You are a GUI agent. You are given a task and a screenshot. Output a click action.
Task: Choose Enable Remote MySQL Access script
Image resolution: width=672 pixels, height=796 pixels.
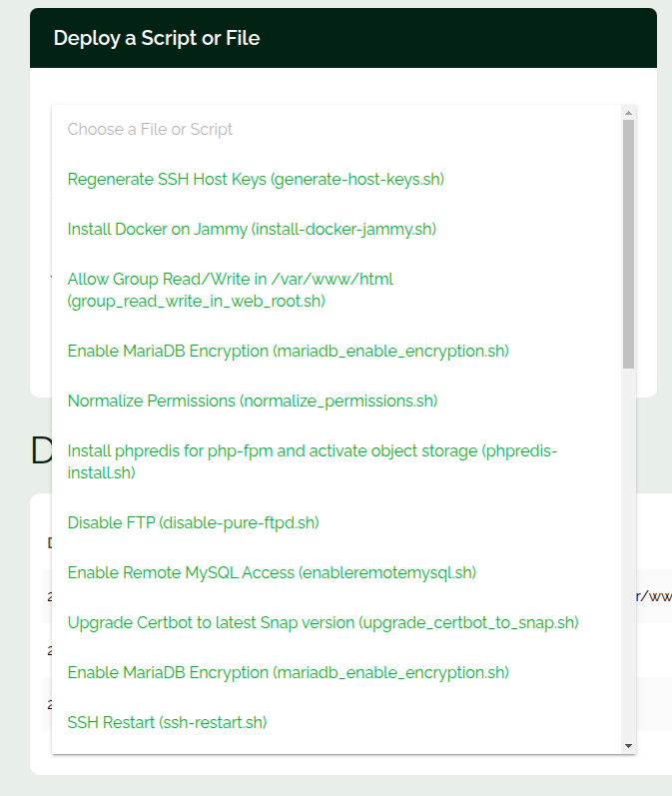tap(272, 572)
